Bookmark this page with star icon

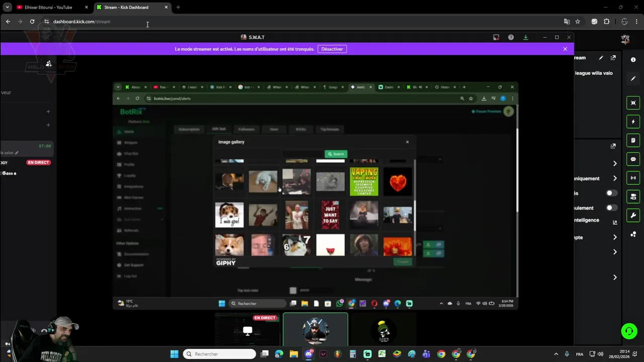(578, 22)
